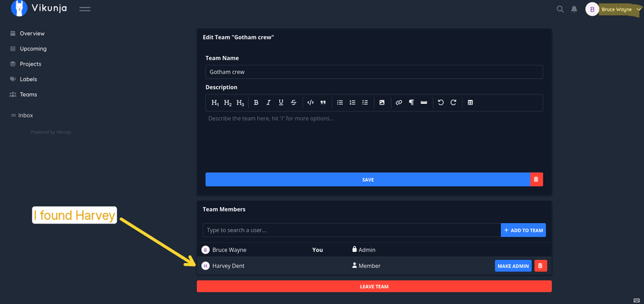The height and width of the screenshot is (304, 644).
Task: Open the search magnifier icon
Action: 560,9
